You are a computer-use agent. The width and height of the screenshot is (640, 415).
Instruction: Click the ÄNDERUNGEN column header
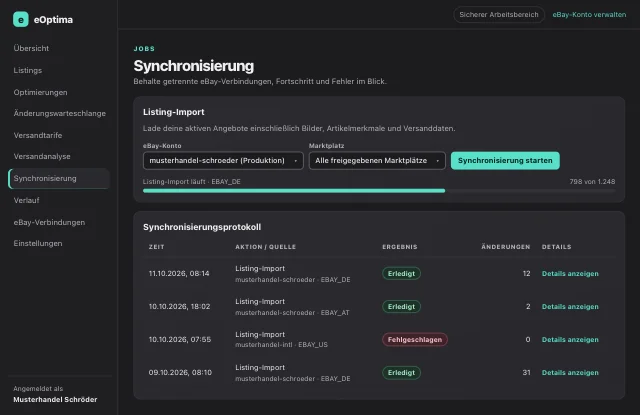click(x=506, y=247)
